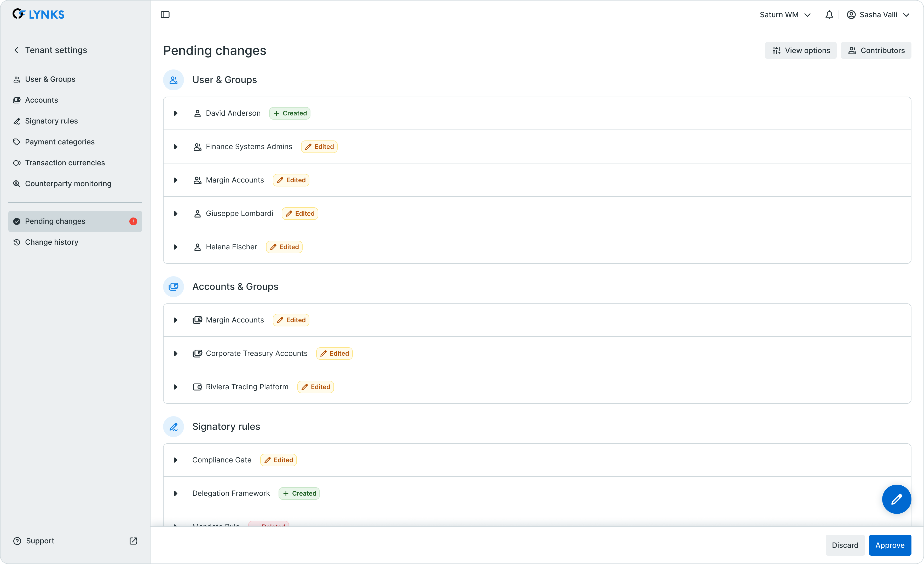
Task: Open Support external link icon
Action: [133, 541]
